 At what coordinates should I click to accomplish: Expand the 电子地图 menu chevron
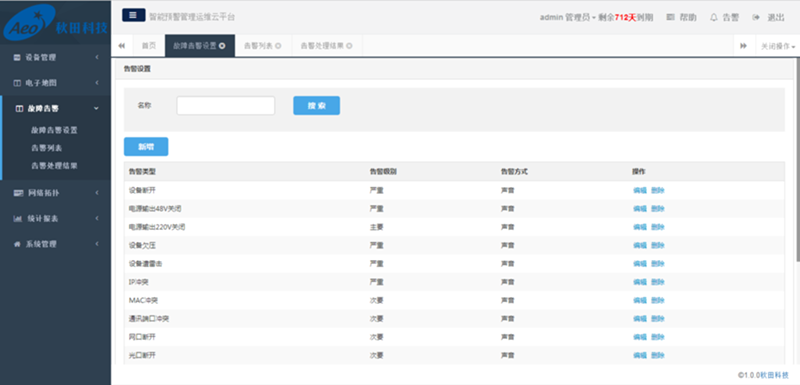[96, 83]
